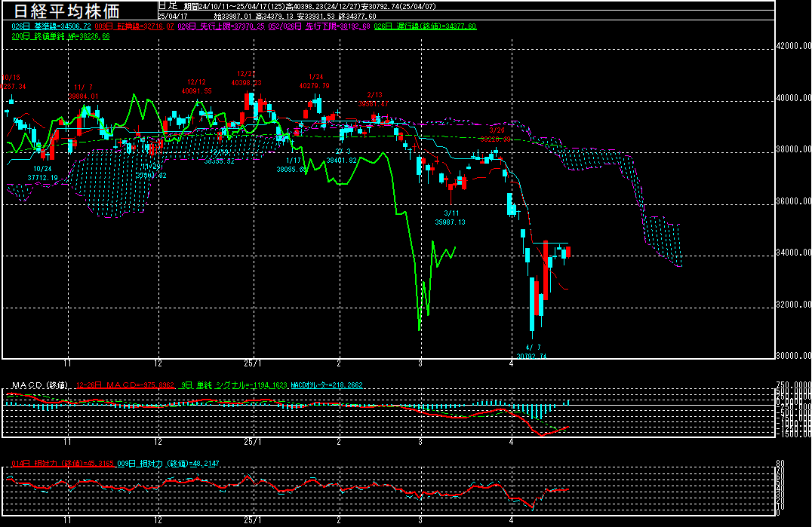The width and height of the screenshot is (812, 527).
Task: Click month label 4 under relative strength panel
Action: pyautogui.click(x=511, y=520)
